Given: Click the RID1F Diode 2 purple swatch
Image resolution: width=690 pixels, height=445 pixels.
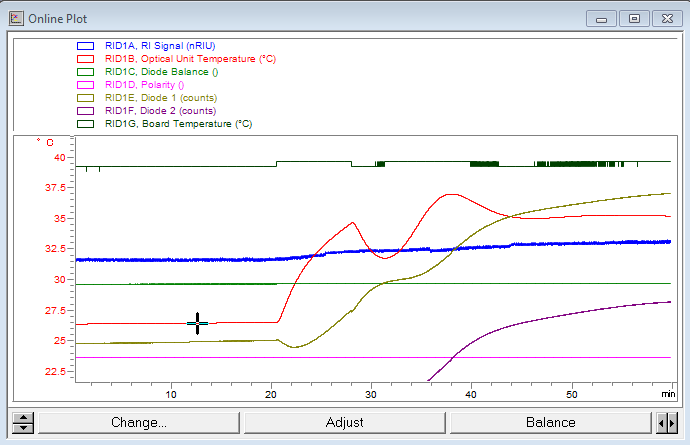Looking at the screenshot, I should coord(85,111).
